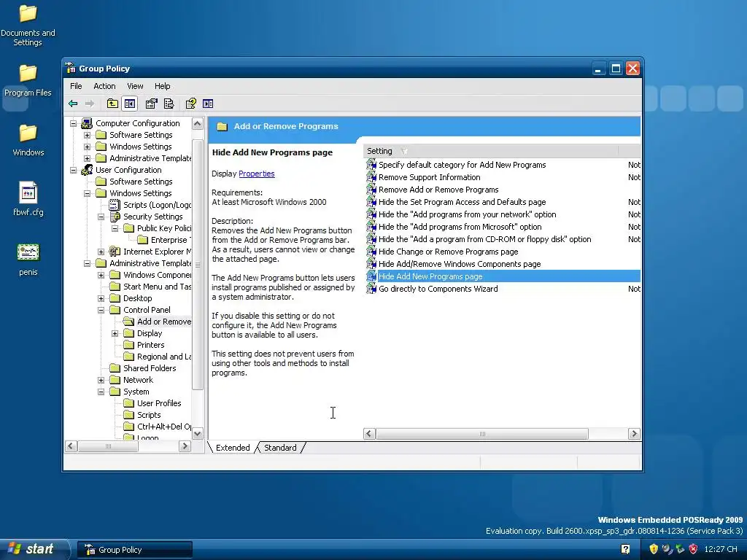Select 'Hide the Set Program Access and Defaults page'
Image resolution: width=747 pixels, height=560 pixels.
tap(462, 202)
